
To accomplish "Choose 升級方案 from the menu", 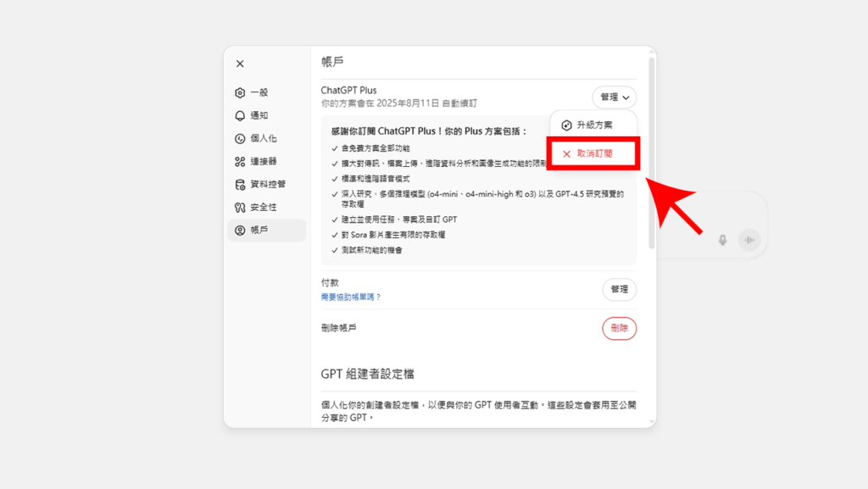I will [x=593, y=125].
